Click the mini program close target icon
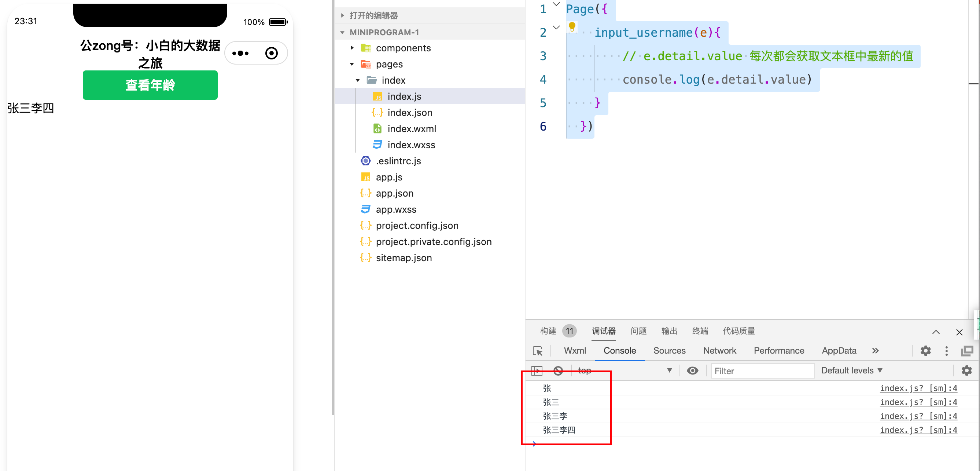 [271, 53]
